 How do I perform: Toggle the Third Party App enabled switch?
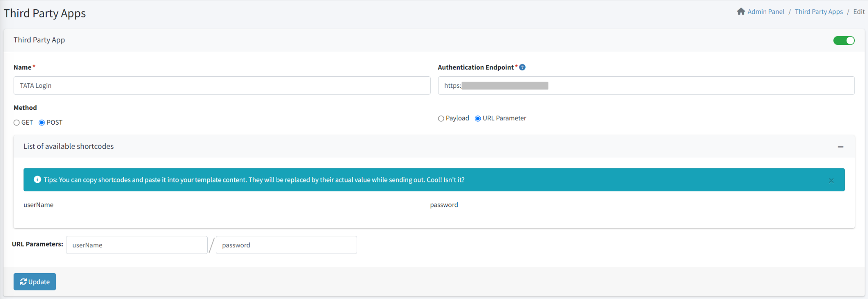843,40
